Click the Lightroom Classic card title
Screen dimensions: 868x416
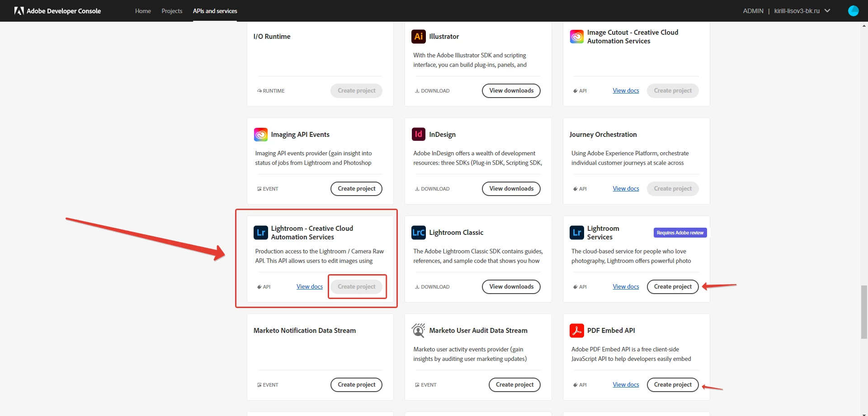456,233
